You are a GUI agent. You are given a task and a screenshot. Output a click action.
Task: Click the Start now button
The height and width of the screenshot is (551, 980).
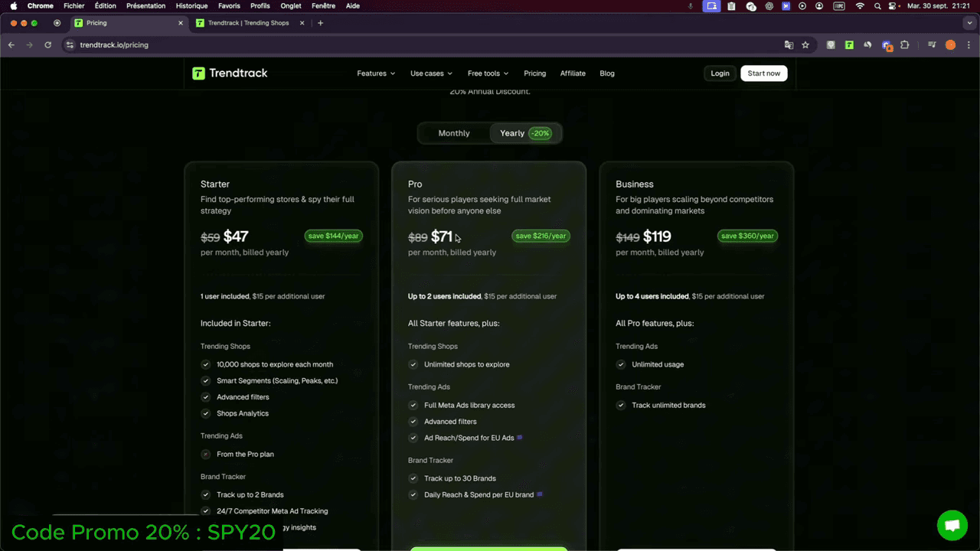[763, 73]
